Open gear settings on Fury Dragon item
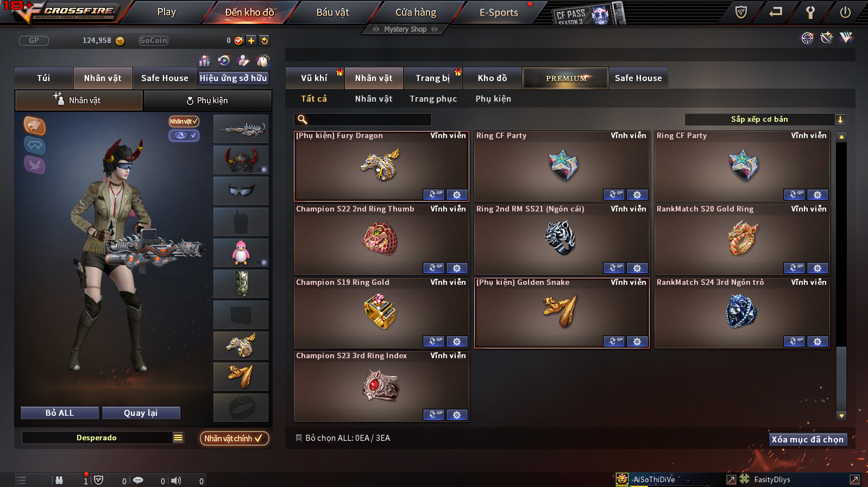Screen dimensions: 868x487 coord(457,195)
